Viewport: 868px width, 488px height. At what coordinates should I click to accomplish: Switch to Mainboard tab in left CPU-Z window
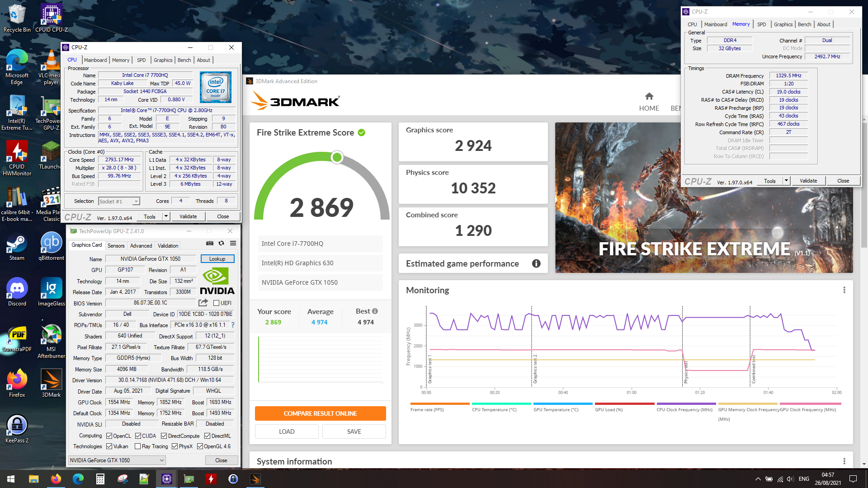tap(95, 60)
